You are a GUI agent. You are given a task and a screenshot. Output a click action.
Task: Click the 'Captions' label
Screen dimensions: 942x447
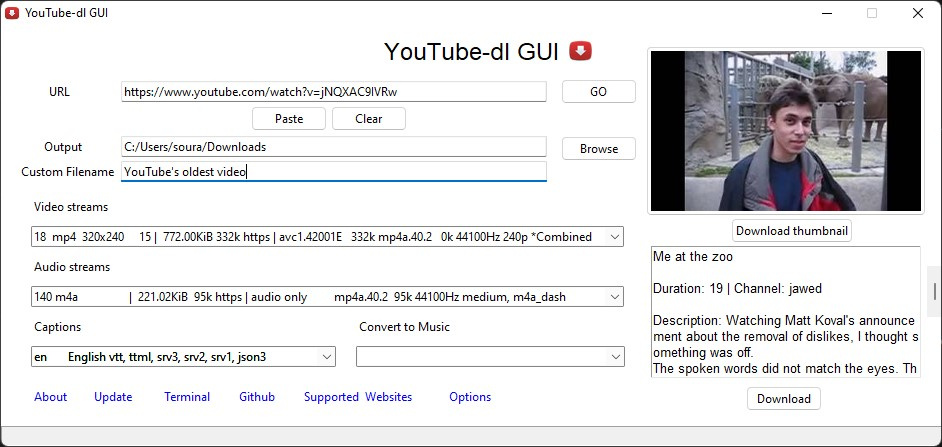tap(58, 327)
